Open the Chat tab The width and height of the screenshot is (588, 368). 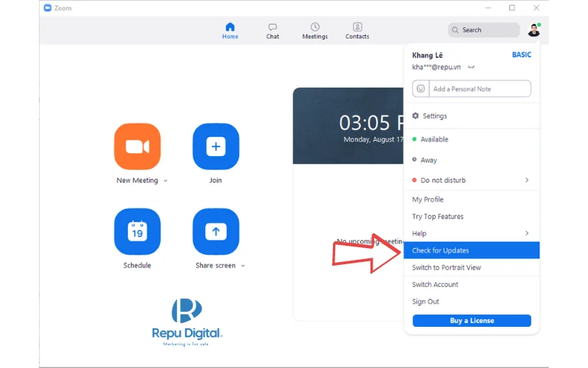click(273, 31)
